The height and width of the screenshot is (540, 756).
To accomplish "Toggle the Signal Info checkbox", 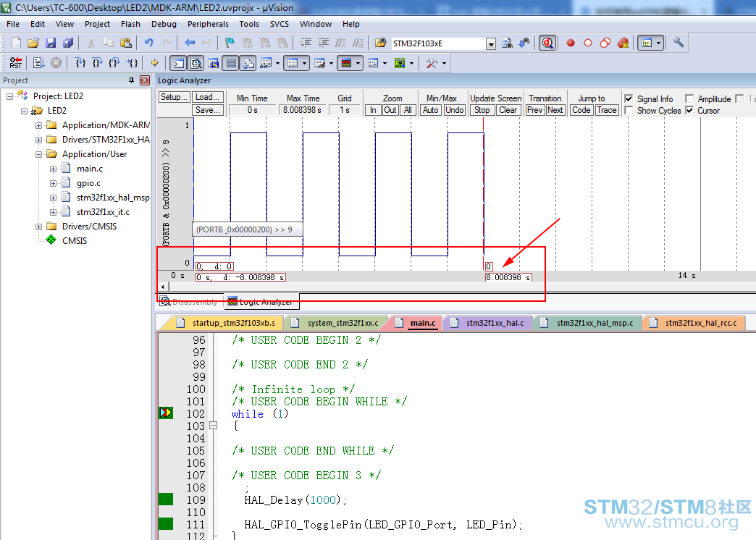I will coord(629,98).
